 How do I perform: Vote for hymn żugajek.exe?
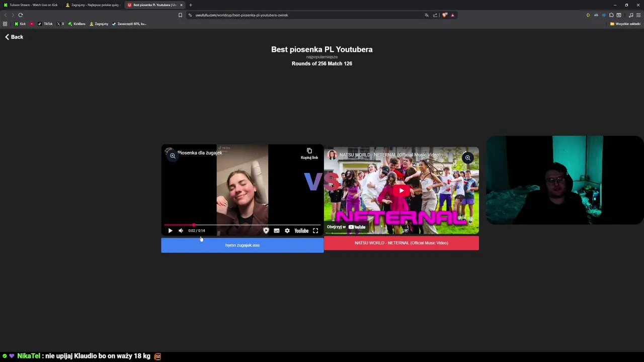pyautogui.click(x=243, y=245)
